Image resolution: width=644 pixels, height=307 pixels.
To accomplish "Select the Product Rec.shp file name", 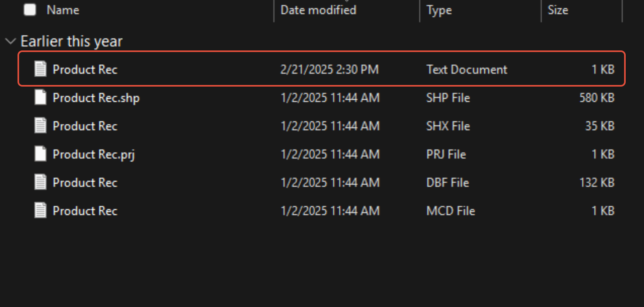I will coord(96,98).
